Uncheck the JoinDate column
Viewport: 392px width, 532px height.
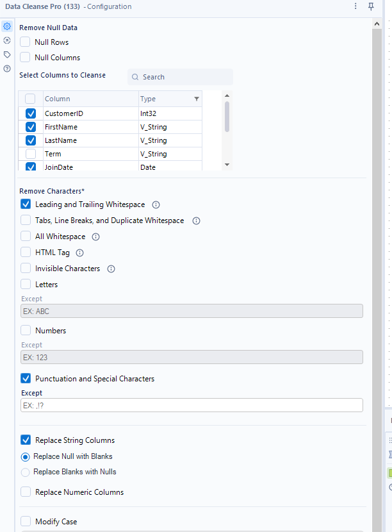tap(31, 167)
